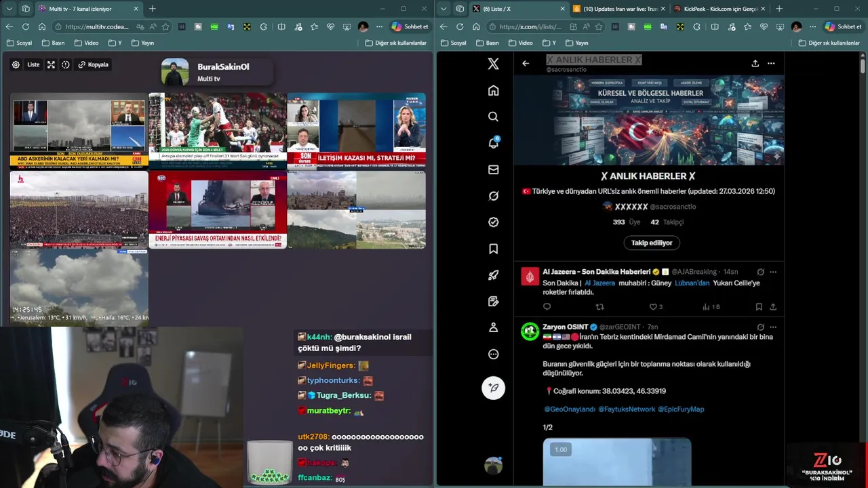
Task: Click the X logo in sidebar
Action: tap(493, 64)
